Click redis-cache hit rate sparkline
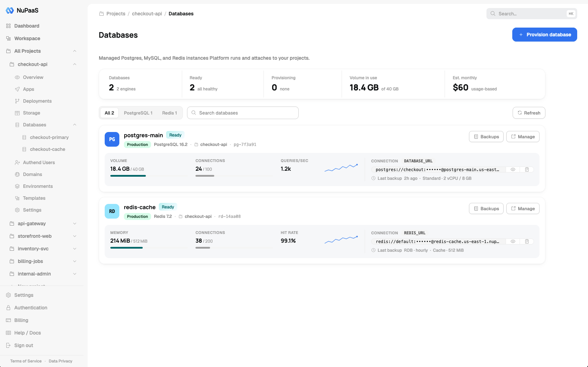The width and height of the screenshot is (588, 367). coord(341,240)
